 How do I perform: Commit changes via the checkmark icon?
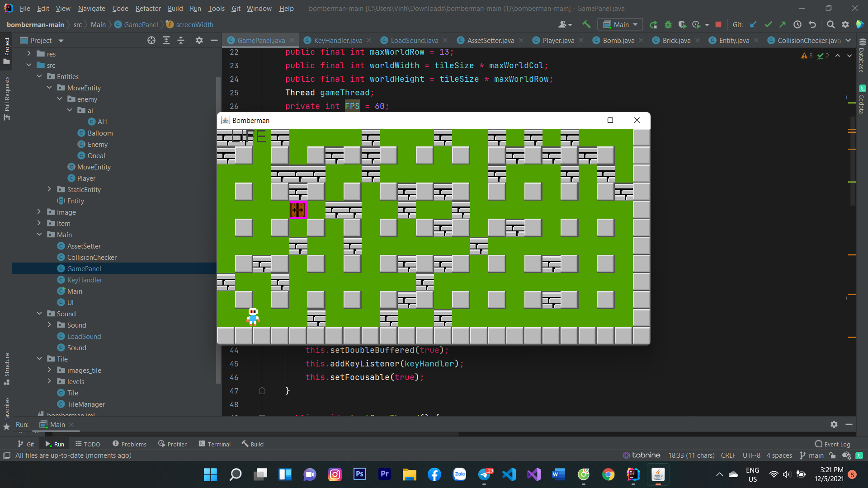768,24
